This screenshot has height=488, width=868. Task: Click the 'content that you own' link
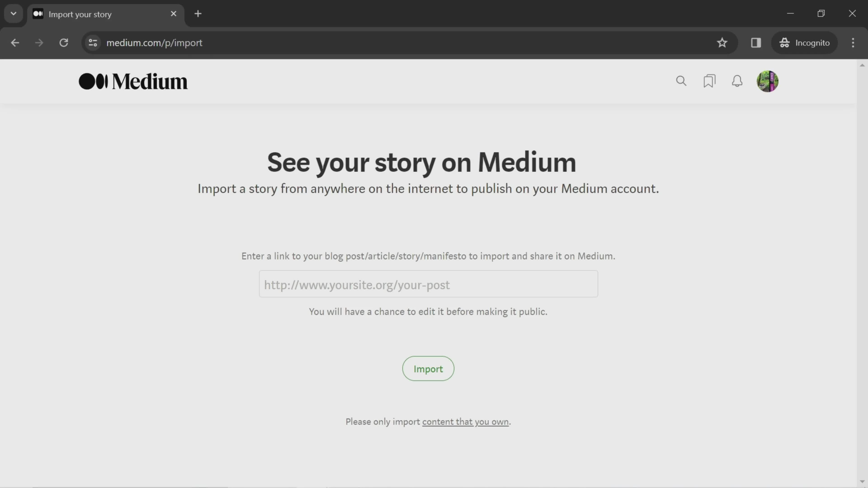click(465, 421)
